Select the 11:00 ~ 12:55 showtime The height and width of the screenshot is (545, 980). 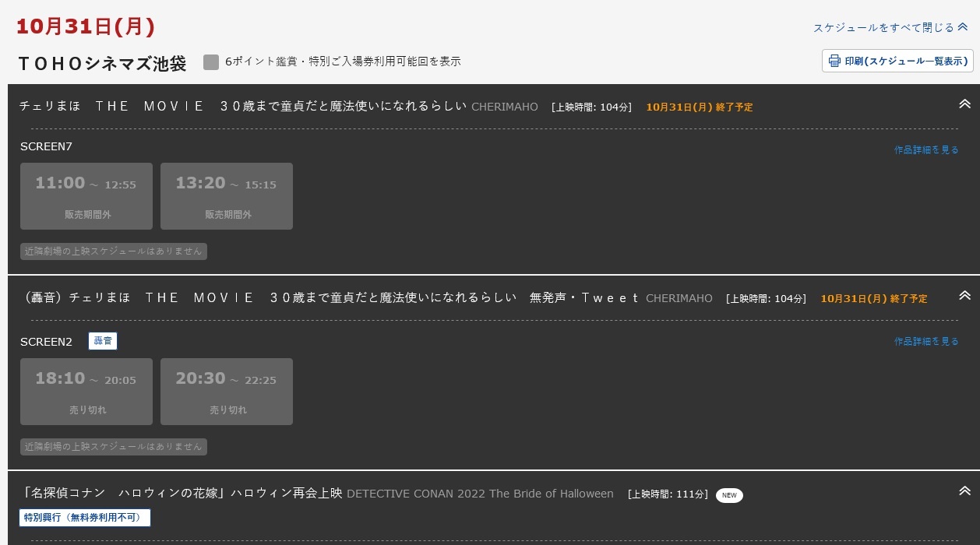pos(86,196)
